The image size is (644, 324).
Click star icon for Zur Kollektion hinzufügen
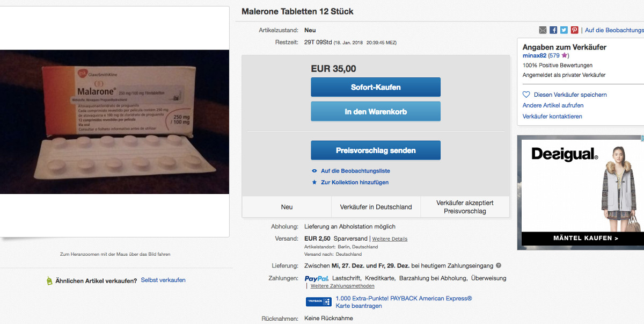[314, 183]
